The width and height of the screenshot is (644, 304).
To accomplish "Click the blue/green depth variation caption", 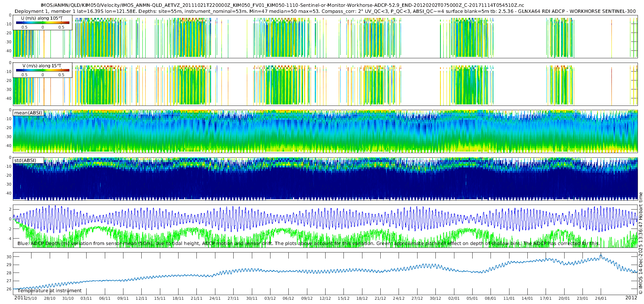I will pos(308,244).
